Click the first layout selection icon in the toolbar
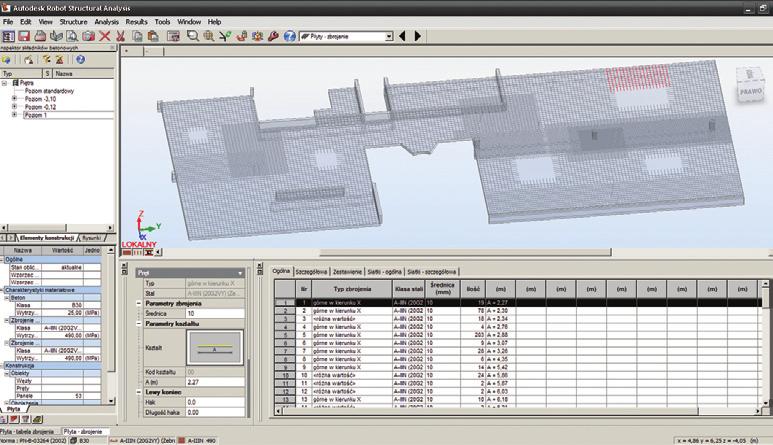773x445 pixels. (x=8, y=36)
